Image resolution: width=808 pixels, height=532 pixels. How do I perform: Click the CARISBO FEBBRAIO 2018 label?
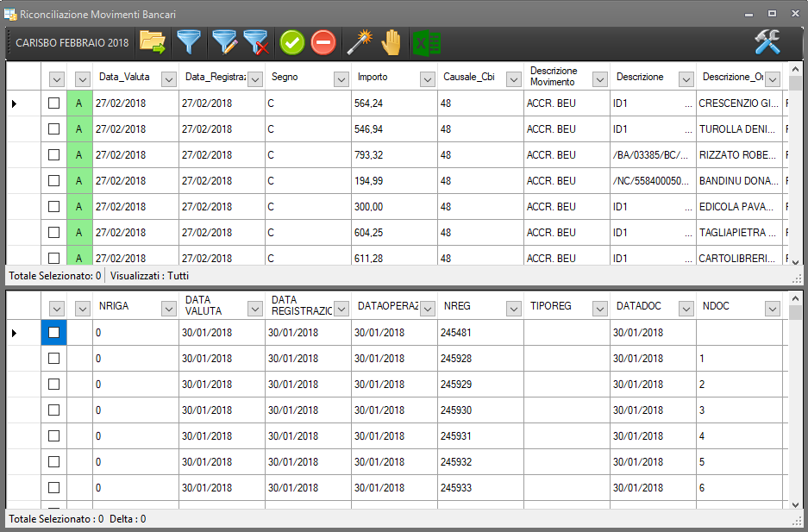click(x=72, y=42)
